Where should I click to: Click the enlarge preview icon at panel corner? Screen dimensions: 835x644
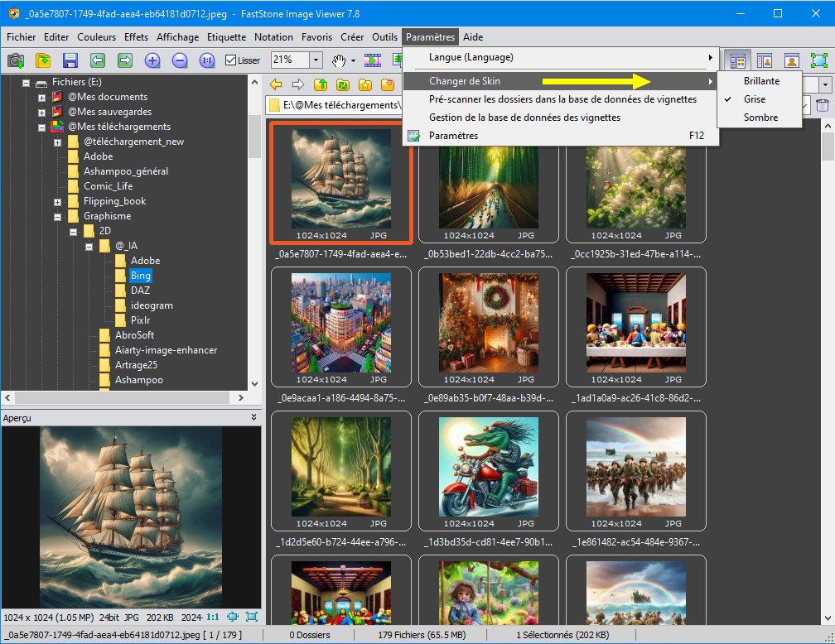pos(252,617)
